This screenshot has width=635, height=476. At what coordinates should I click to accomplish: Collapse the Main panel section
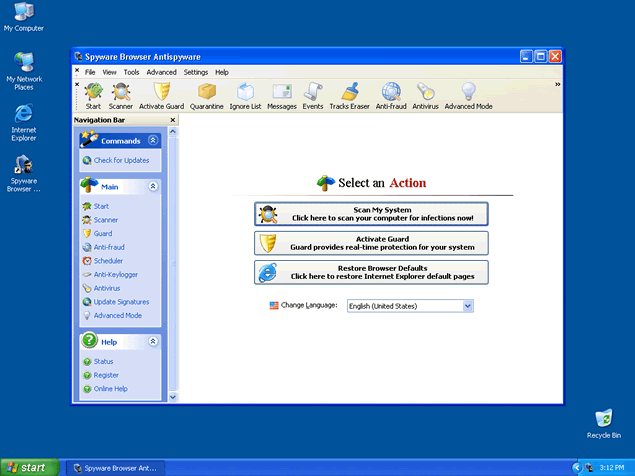(153, 186)
